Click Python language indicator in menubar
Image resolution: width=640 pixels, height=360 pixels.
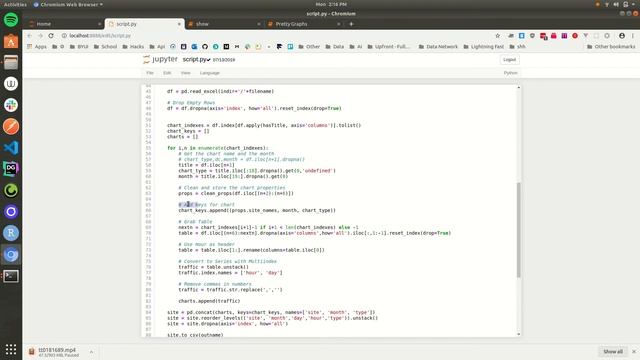click(x=510, y=73)
